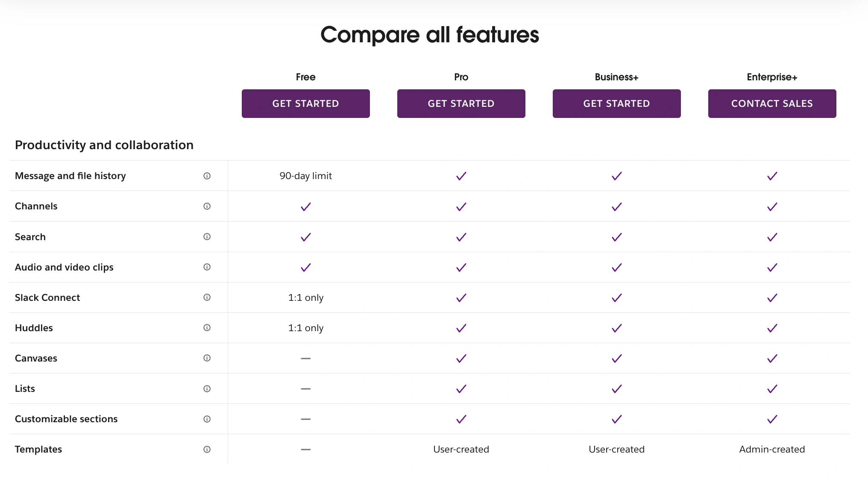This screenshot has width=868, height=488.
Task: Open the Templates info tooltip icon
Action: coord(207,449)
